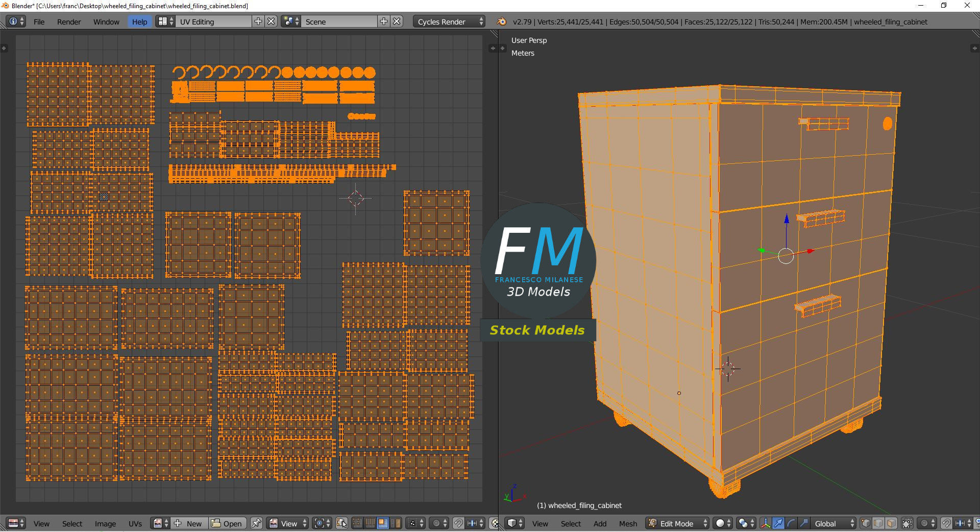Select UV vertex selection mode
The image size is (980, 532).
[x=357, y=523]
